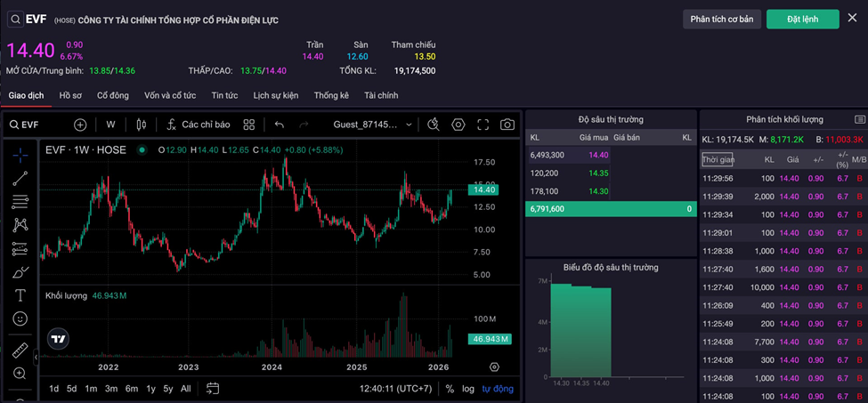Select the trend line drawing tool

pyautogui.click(x=20, y=178)
